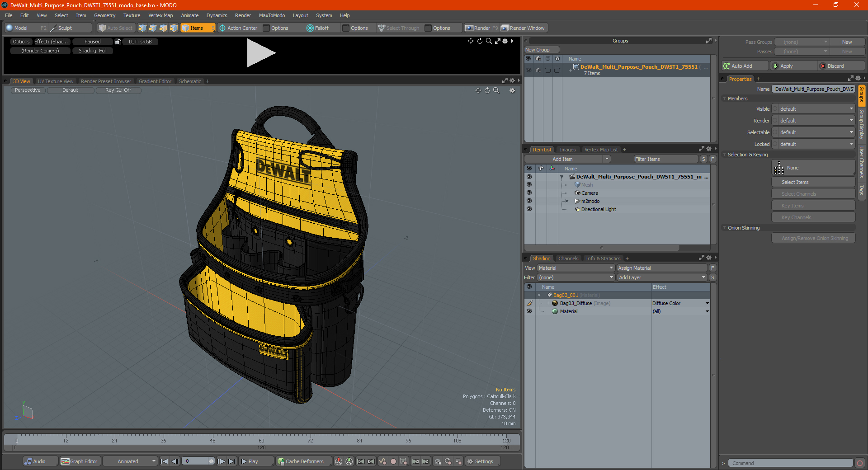Toggle visibility of Material shader layer
868x470 pixels.
(529, 311)
